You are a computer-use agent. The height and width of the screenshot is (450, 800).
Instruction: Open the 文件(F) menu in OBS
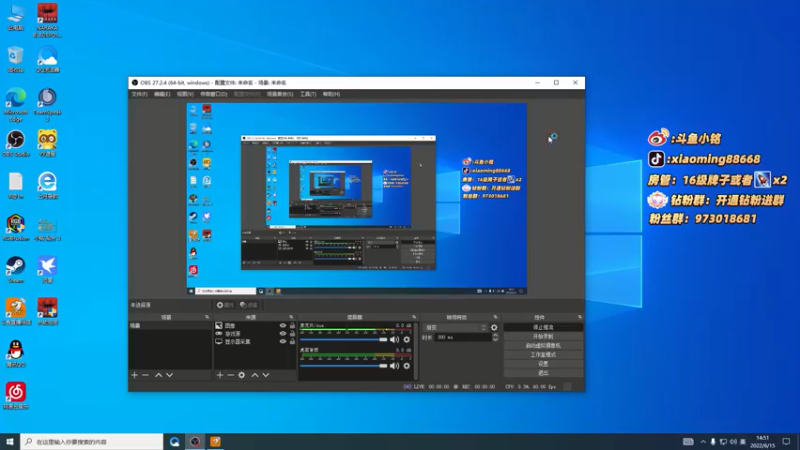point(139,94)
